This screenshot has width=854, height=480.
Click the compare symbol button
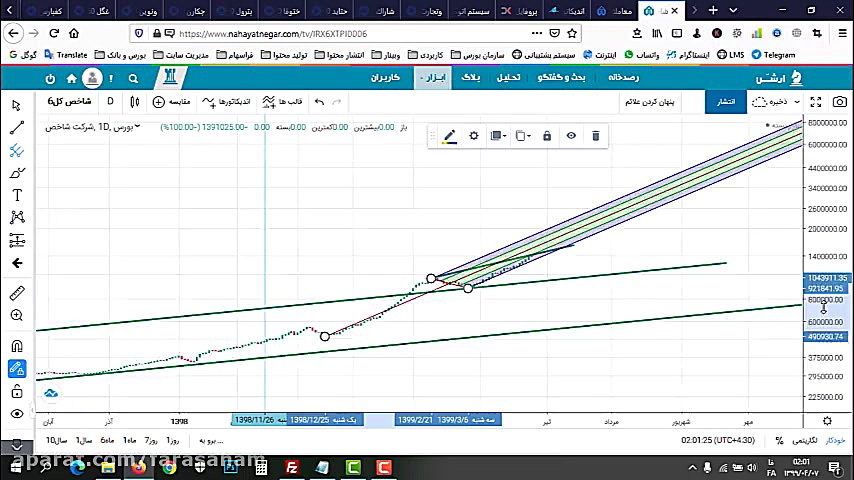point(171,102)
